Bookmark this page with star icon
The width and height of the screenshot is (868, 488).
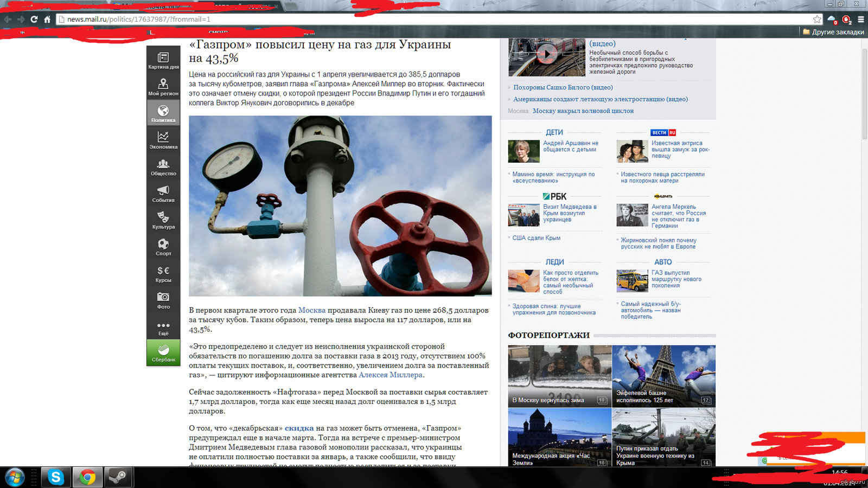click(x=817, y=19)
